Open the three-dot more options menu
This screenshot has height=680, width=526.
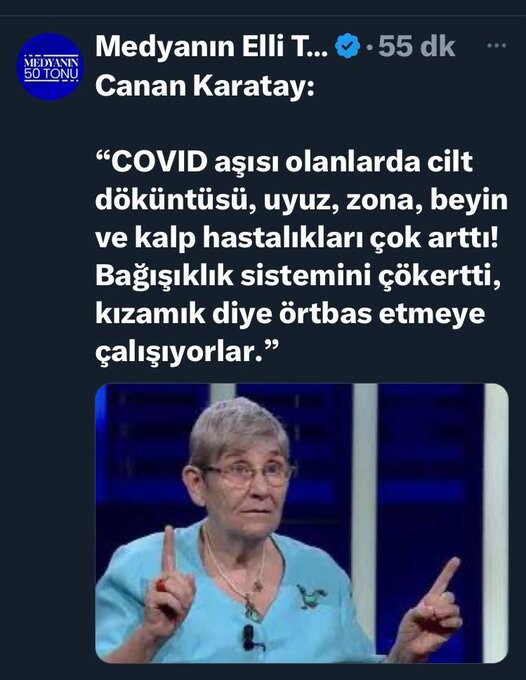[497, 45]
